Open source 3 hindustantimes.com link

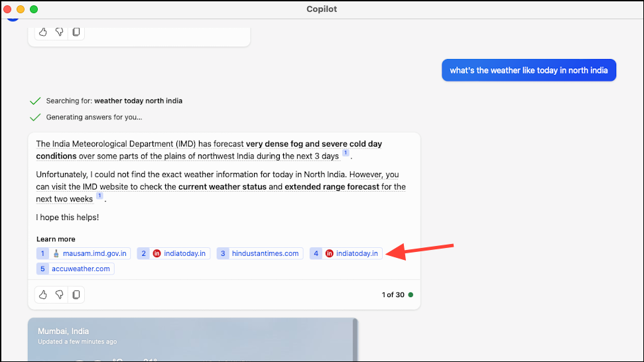coord(260,254)
